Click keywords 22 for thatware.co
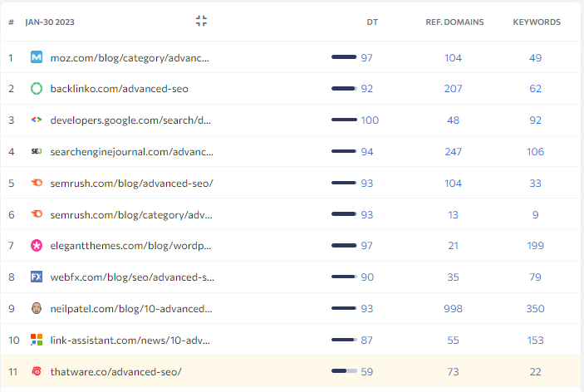The image size is (584, 392). [x=536, y=371]
